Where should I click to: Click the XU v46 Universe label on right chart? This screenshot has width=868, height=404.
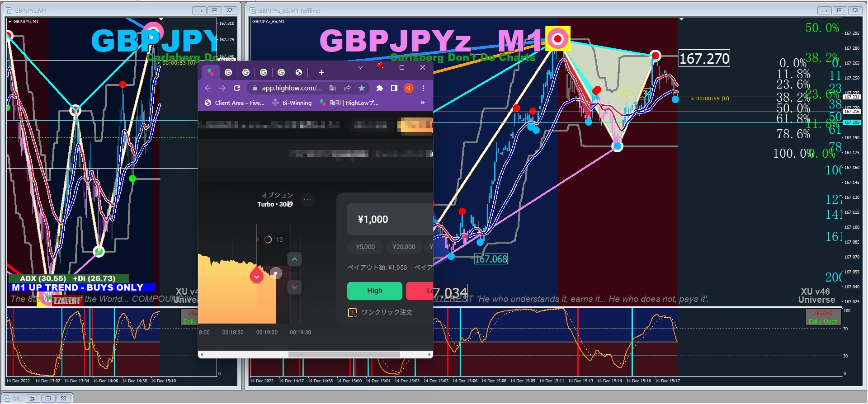(816, 296)
